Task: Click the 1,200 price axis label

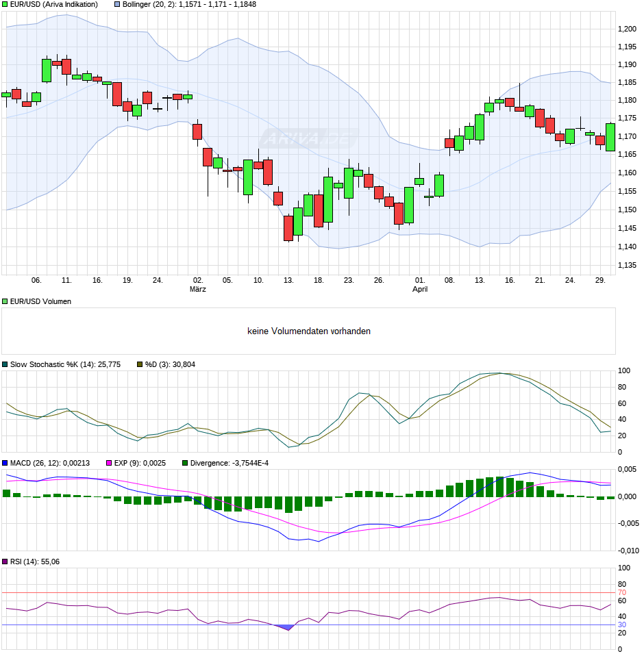Action: click(x=628, y=29)
